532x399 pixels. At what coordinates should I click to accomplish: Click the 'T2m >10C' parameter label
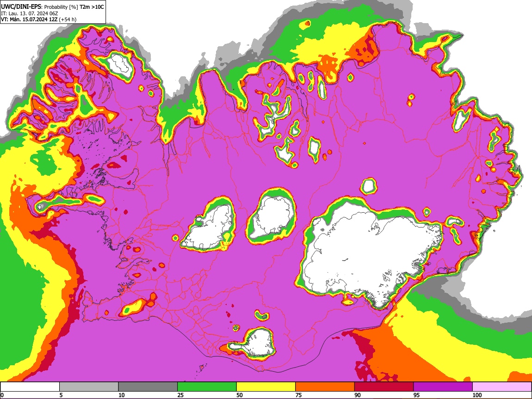tap(92, 7)
